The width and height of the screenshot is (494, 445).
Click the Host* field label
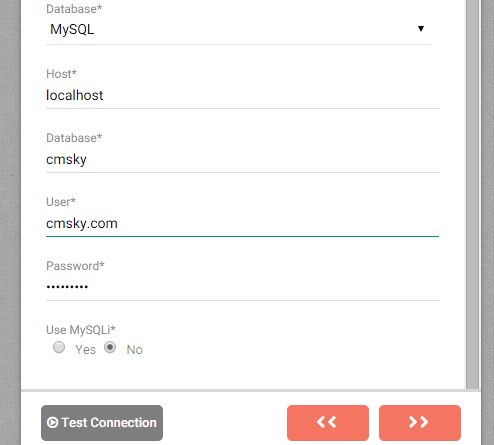click(x=61, y=74)
